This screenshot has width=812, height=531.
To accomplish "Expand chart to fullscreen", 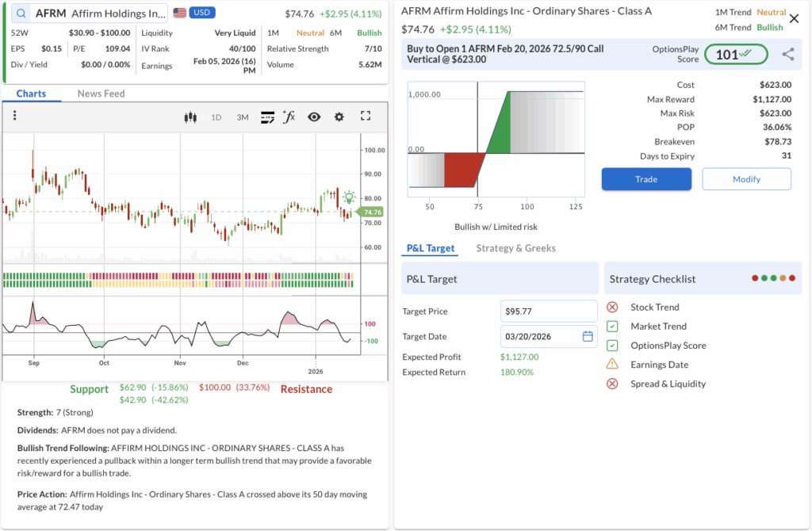I will (x=366, y=117).
